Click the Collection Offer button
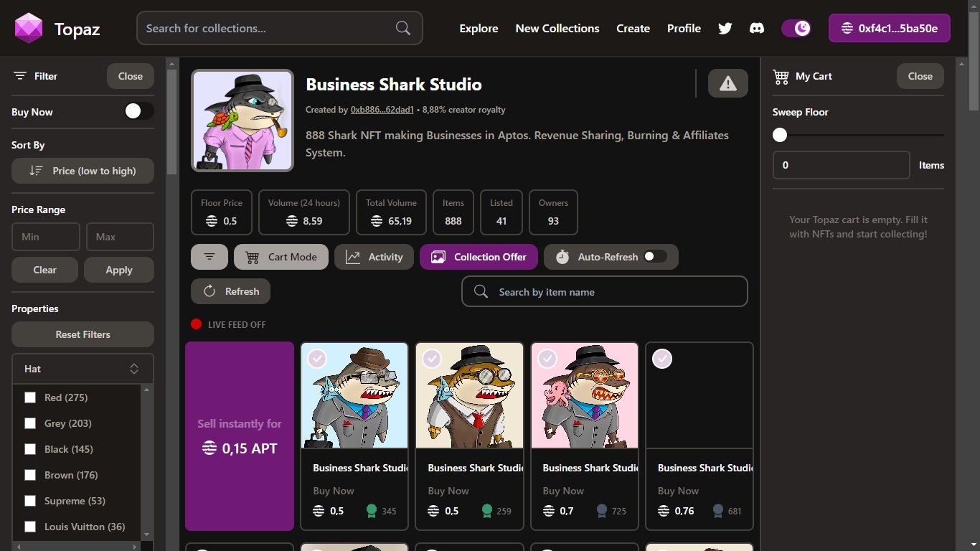This screenshot has width=980, height=551. [x=479, y=257]
